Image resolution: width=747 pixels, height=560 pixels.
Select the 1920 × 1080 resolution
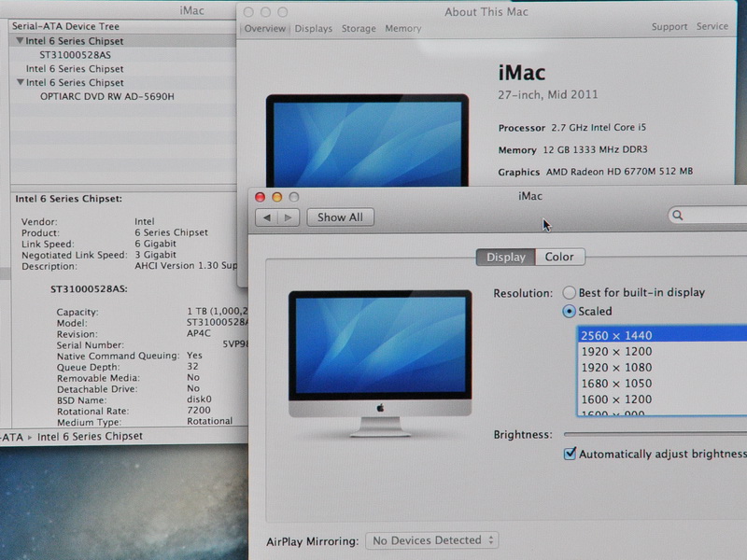coord(662,368)
